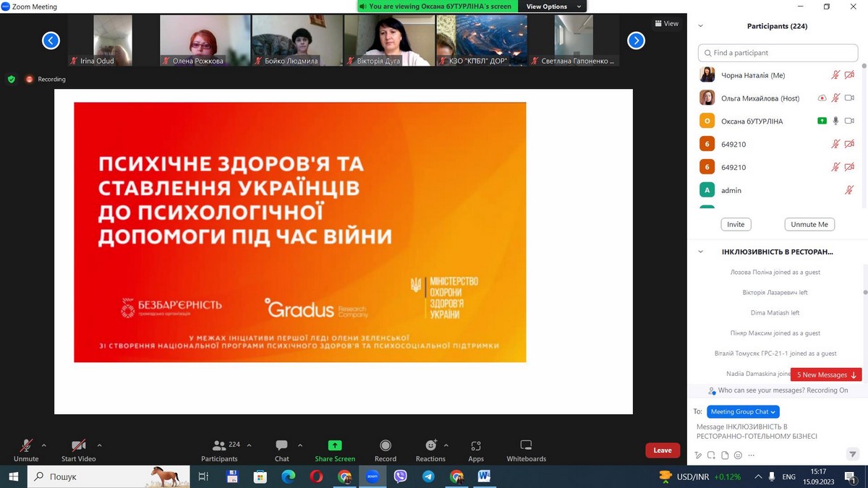Click the Invite button
Screen dimensions: 868x488
click(736, 224)
